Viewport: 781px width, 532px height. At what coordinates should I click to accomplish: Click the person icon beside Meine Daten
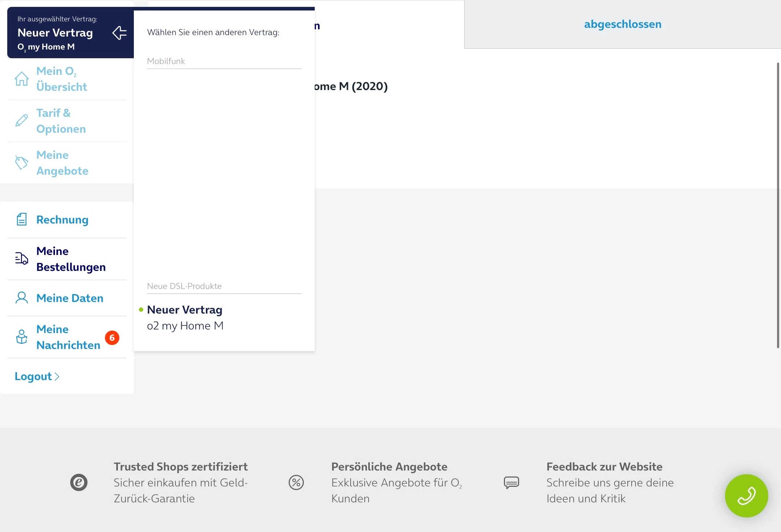(22, 298)
